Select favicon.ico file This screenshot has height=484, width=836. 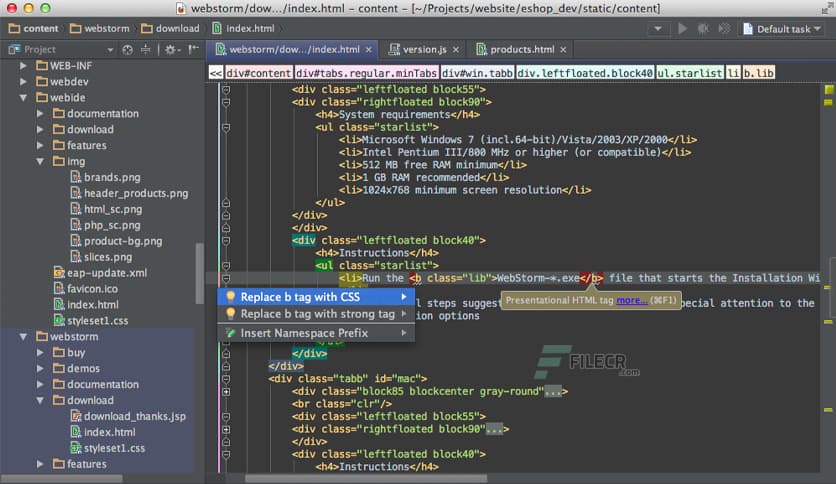pyautogui.click(x=86, y=289)
